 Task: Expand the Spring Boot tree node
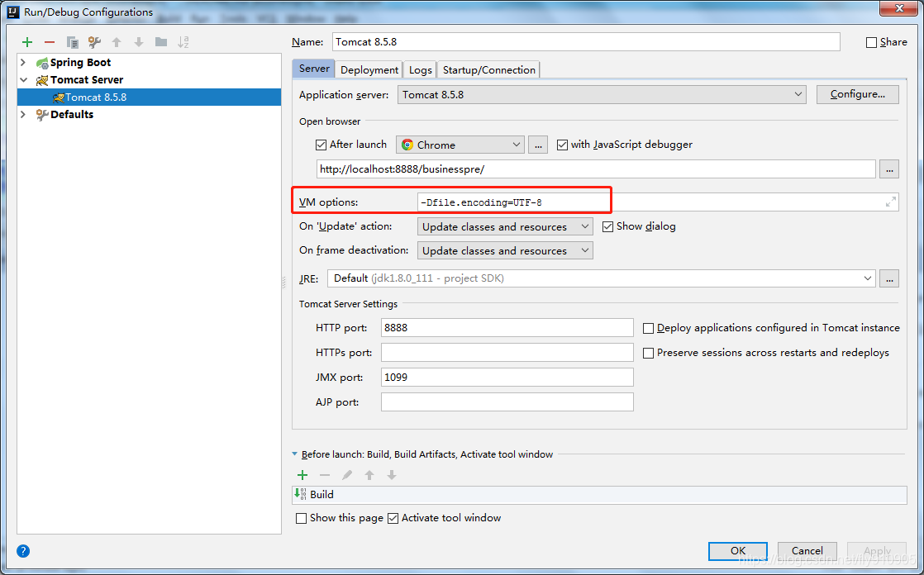24,63
